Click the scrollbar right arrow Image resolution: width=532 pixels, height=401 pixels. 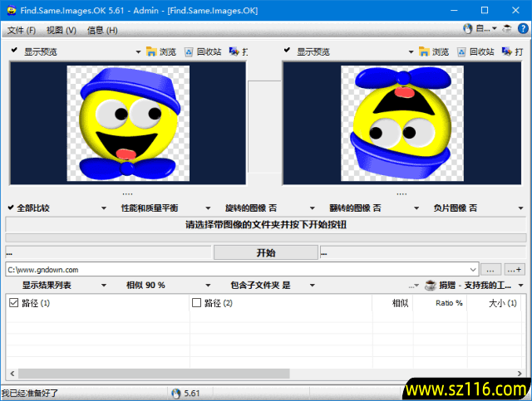pyautogui.click(x=520, y=374)
